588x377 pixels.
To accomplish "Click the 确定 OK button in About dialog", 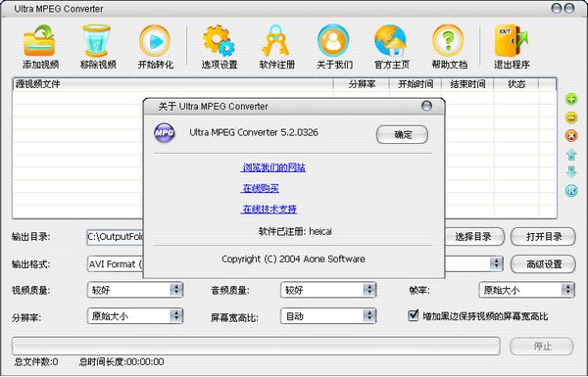I will [x=402, y=134].
